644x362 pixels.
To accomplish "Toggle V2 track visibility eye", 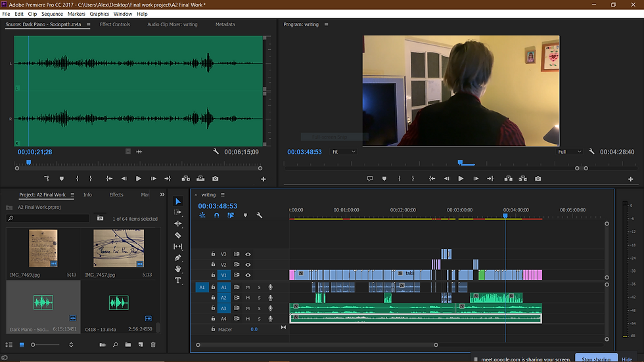I will (248, 265).
